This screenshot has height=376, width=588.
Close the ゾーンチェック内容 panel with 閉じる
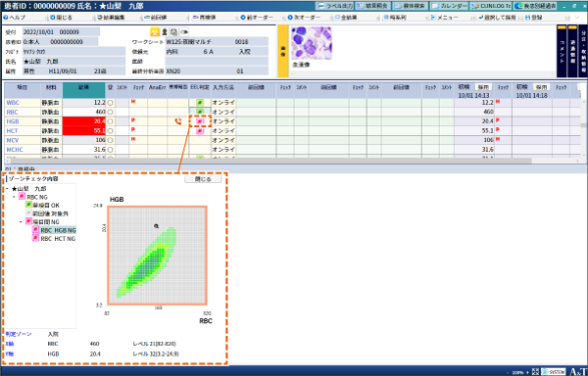click(x=203, y=179)
